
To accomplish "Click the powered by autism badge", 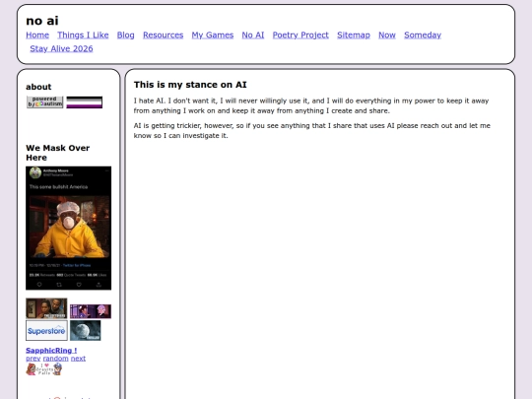I will point(45,102).
